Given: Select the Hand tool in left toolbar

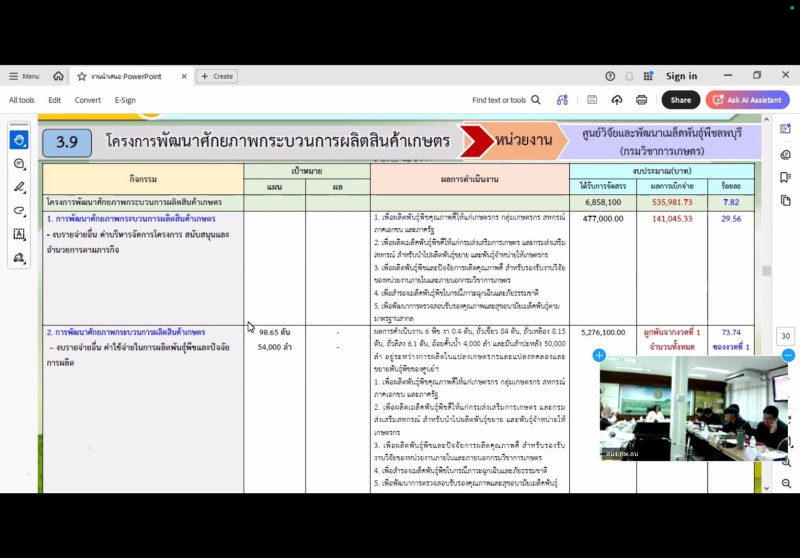Looking at the screenshot, I should pyautogui.click(x=19, y=140).
